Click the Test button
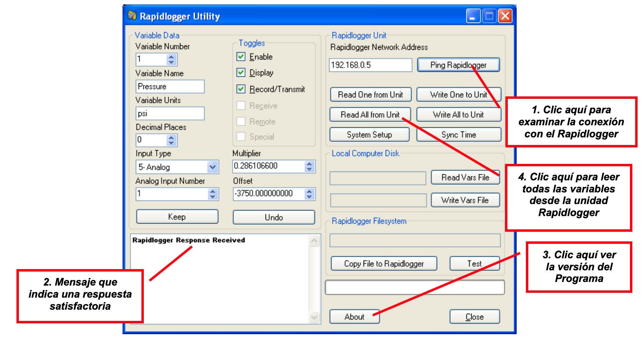This screenshot has width=644, height=339. click(474, 263)
